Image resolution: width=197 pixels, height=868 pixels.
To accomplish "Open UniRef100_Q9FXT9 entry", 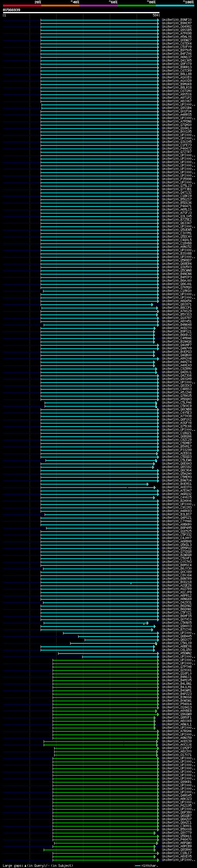I will 176,64.
